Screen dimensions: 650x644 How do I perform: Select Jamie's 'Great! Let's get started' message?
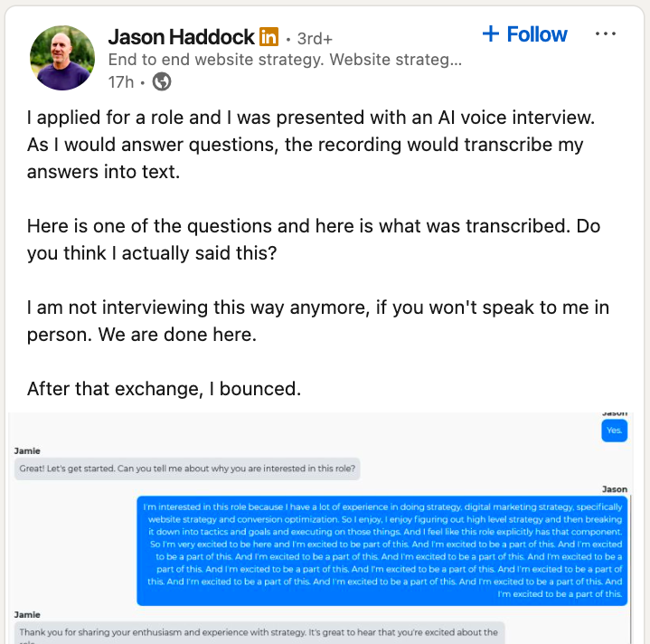pos(187,469)
